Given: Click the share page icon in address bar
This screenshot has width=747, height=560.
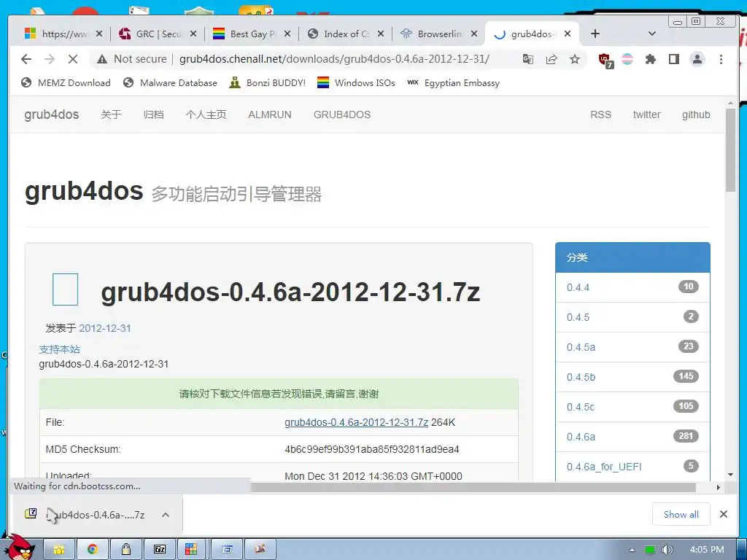Looking at the screenshot, I should (x=551, y=59).
